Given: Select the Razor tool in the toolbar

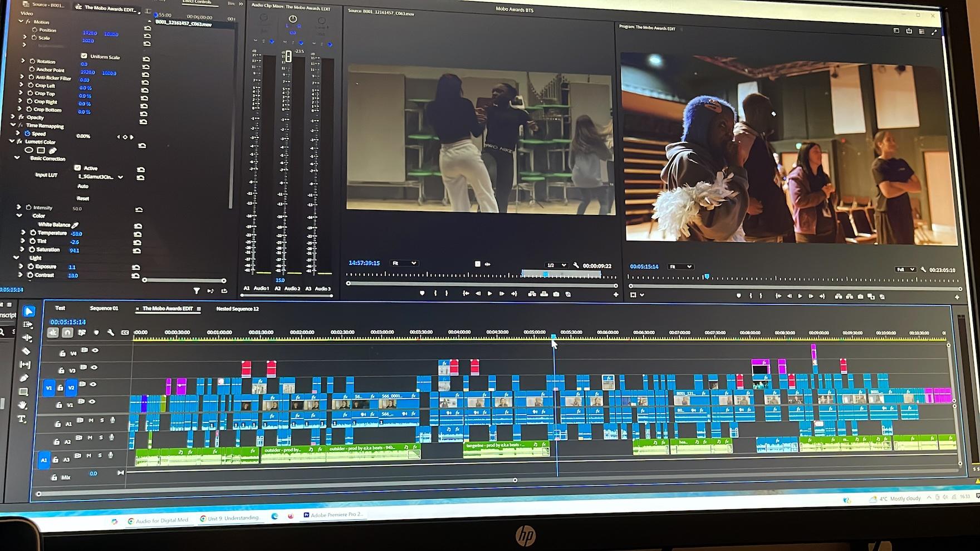Looking at the screenshot, I should coord(26,351).
